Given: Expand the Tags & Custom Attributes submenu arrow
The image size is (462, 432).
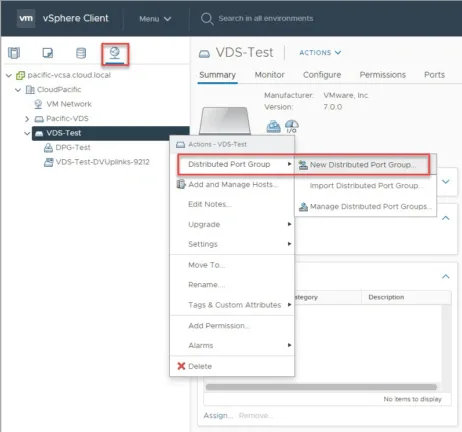Looking at the screenshot, I should (289, 304).
